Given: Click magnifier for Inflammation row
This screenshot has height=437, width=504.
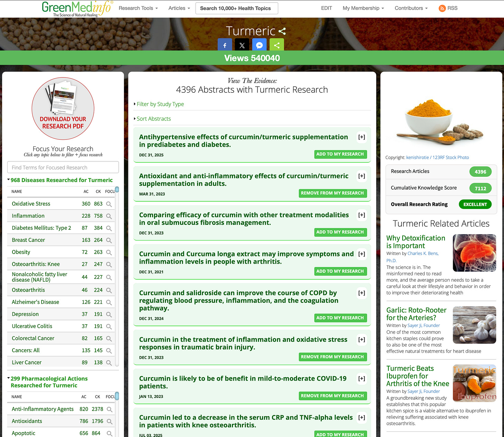Looking at the screenshot, I should tap(109, 216).
